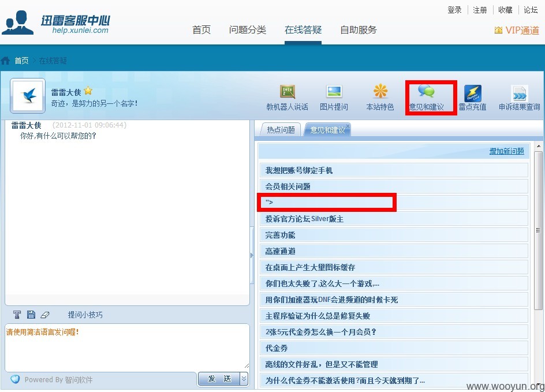Open the 意见和建议 chat bubble icon
Screen dimensions: 545x392
[426, 91]
